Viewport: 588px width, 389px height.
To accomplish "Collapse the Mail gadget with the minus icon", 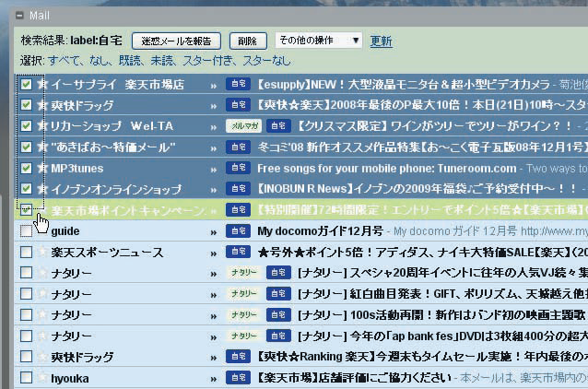I will (19, 16).
